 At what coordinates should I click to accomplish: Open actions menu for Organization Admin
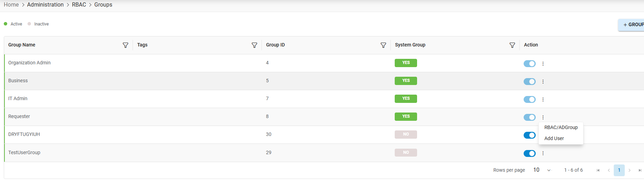(x=543, y=64)
